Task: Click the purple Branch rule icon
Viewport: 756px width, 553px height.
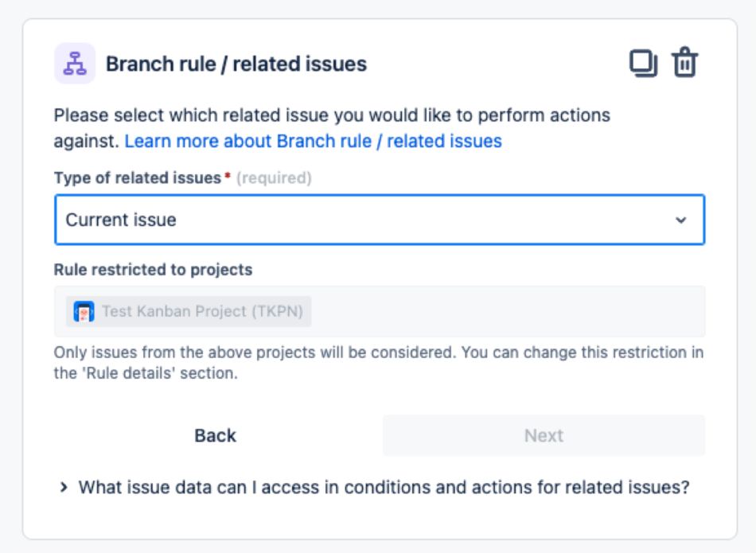Action: pyautogui.click(x=75, y=64)
